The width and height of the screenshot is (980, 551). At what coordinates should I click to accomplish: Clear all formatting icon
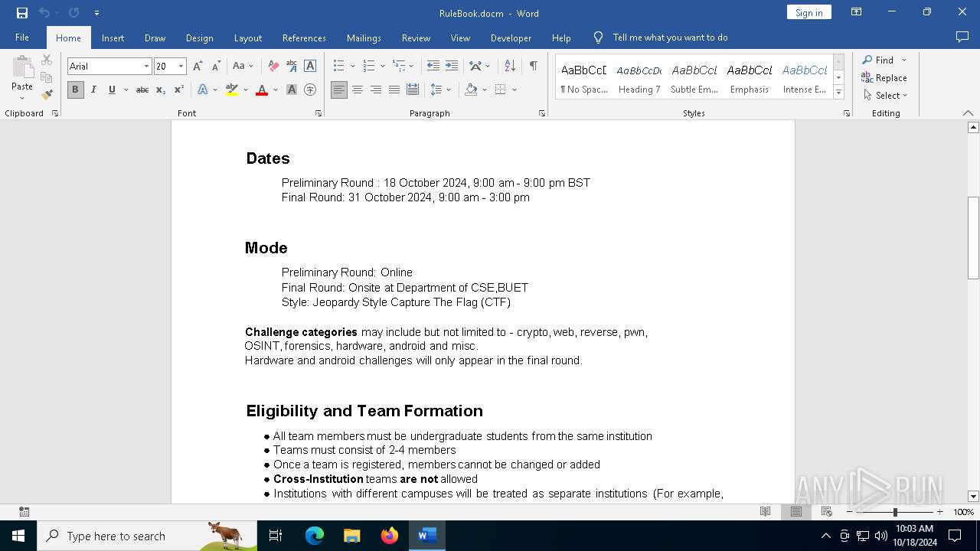tap(273, 67)
